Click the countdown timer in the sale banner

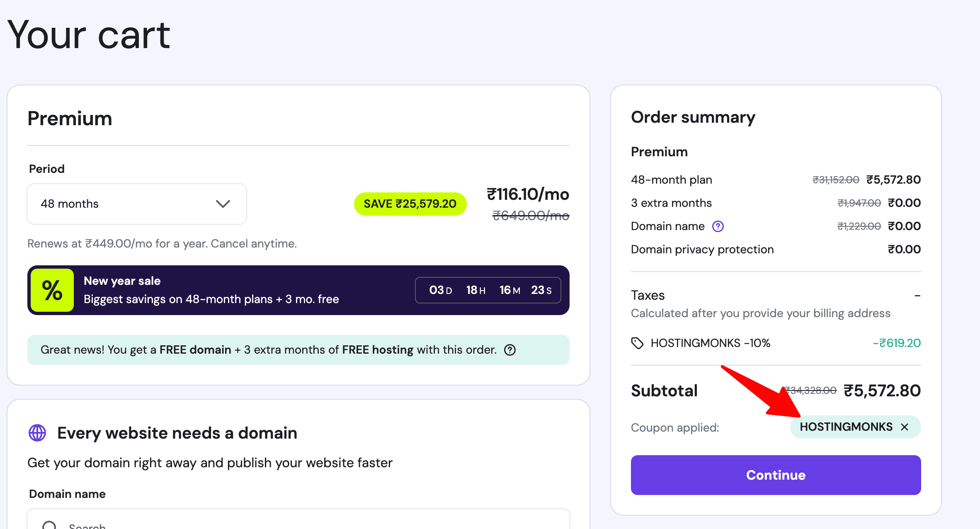click(x=488, y=290)
